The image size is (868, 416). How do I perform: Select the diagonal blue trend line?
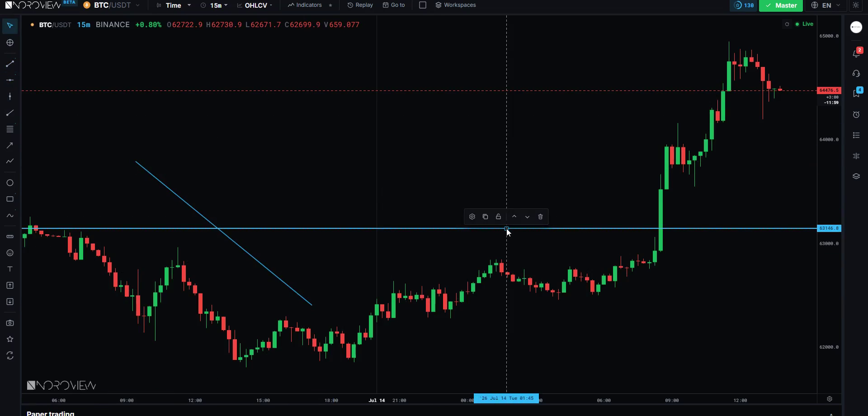pyautogui.click(x=224, y=233)
